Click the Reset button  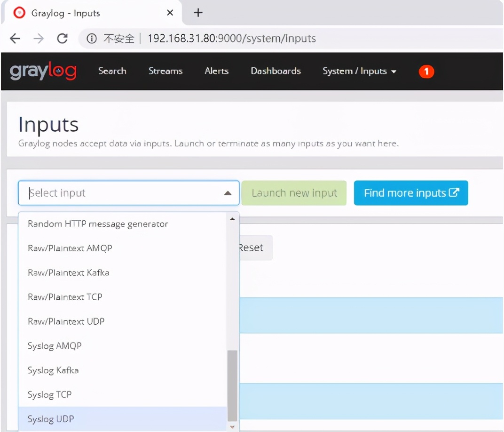[255, 248]
